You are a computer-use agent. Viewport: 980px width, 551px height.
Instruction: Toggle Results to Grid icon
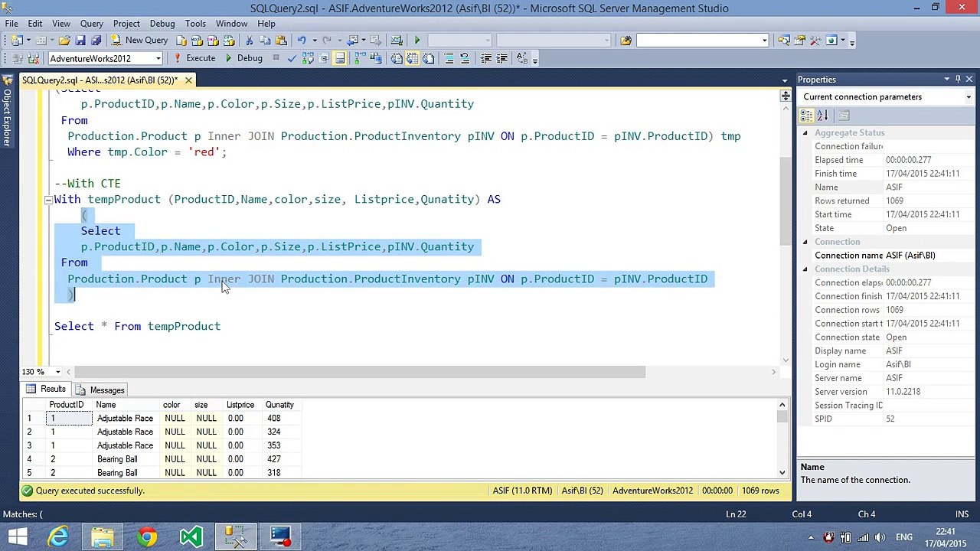point(412,58)
